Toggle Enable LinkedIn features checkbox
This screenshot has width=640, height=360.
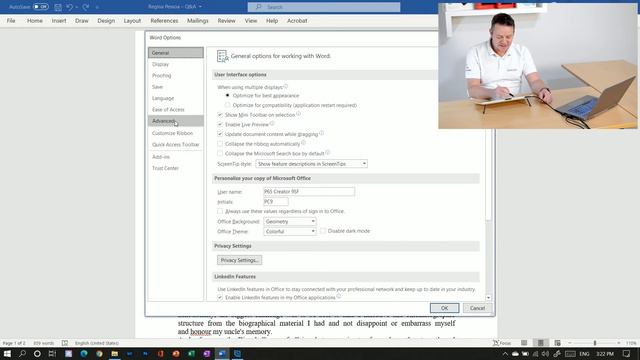coord(220,298)
